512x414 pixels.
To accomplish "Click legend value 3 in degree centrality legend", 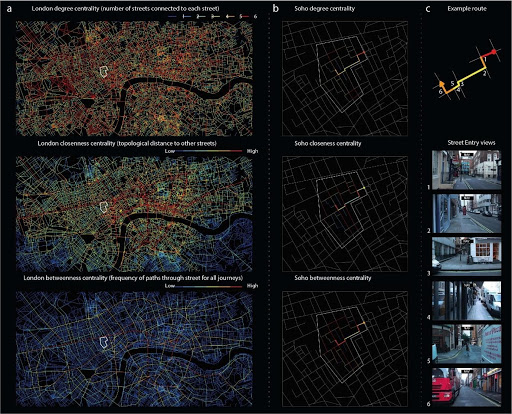I will (x=212, y=16).
